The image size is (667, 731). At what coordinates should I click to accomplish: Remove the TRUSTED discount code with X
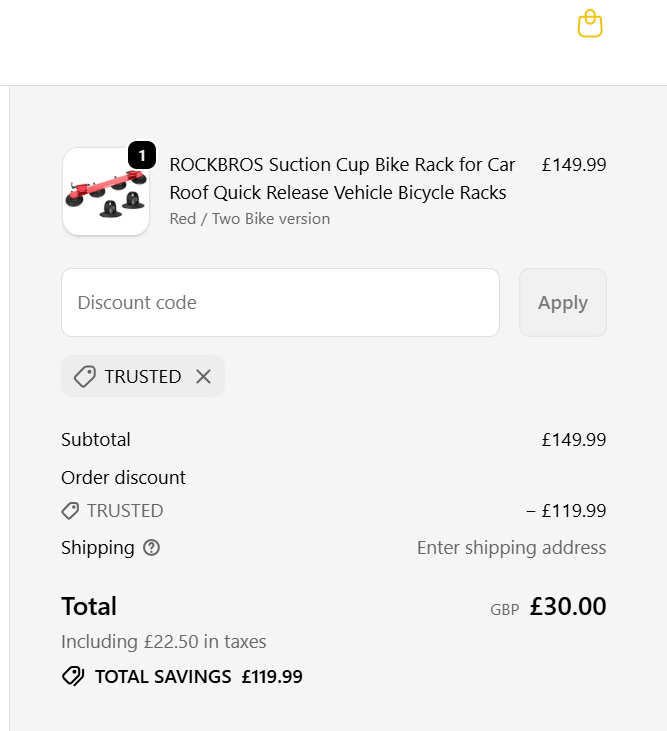pyautogui.click(x=203, y=377)
